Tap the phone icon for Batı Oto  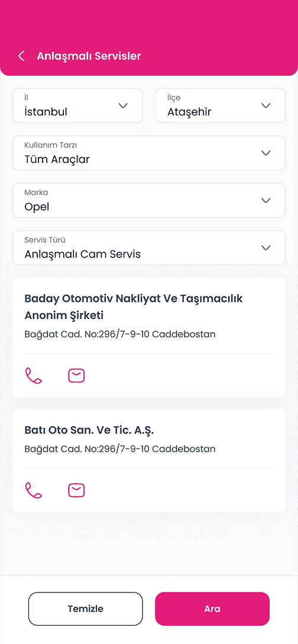coord(34,490)
